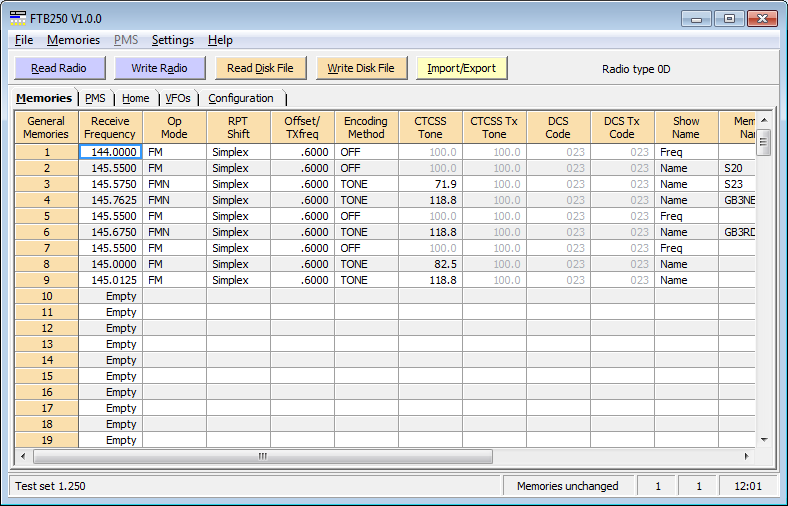Open the Memories menu

pyautogui.click(x=73, y=40)
